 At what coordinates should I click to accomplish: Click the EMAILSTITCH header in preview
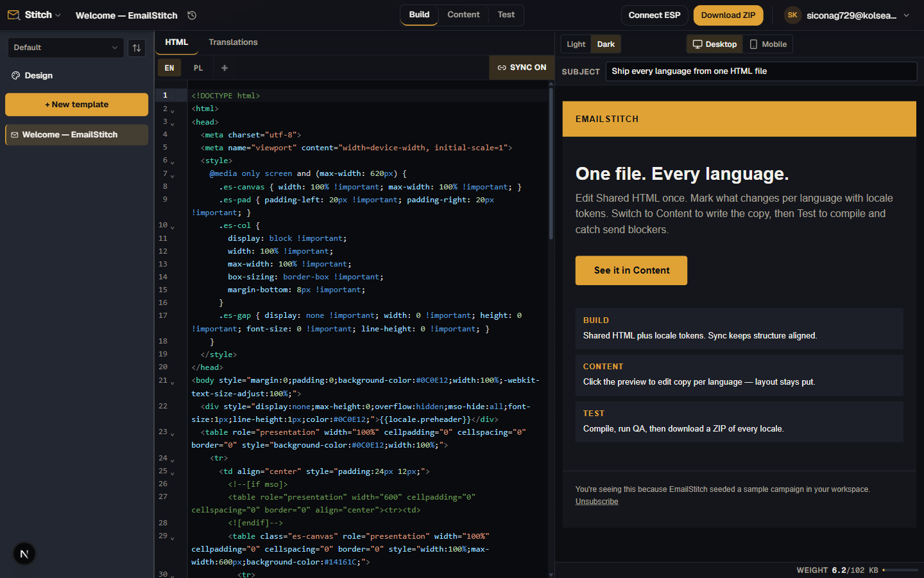607,119
